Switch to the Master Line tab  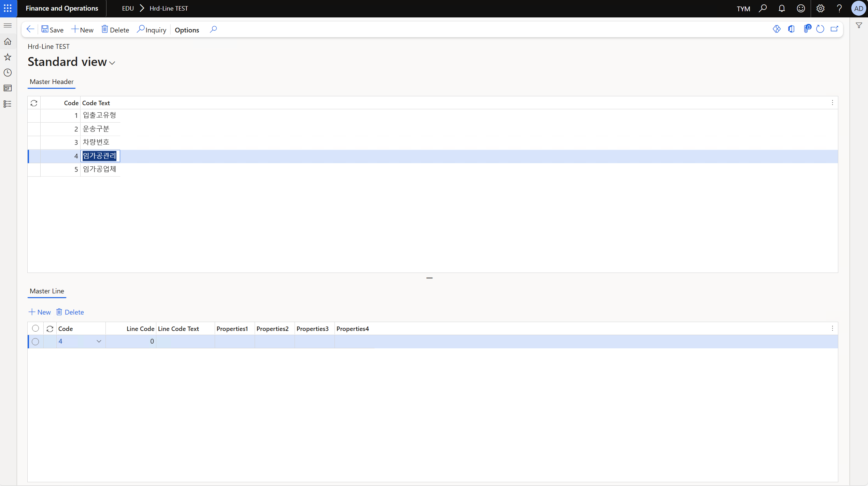[x=47, y=291]
